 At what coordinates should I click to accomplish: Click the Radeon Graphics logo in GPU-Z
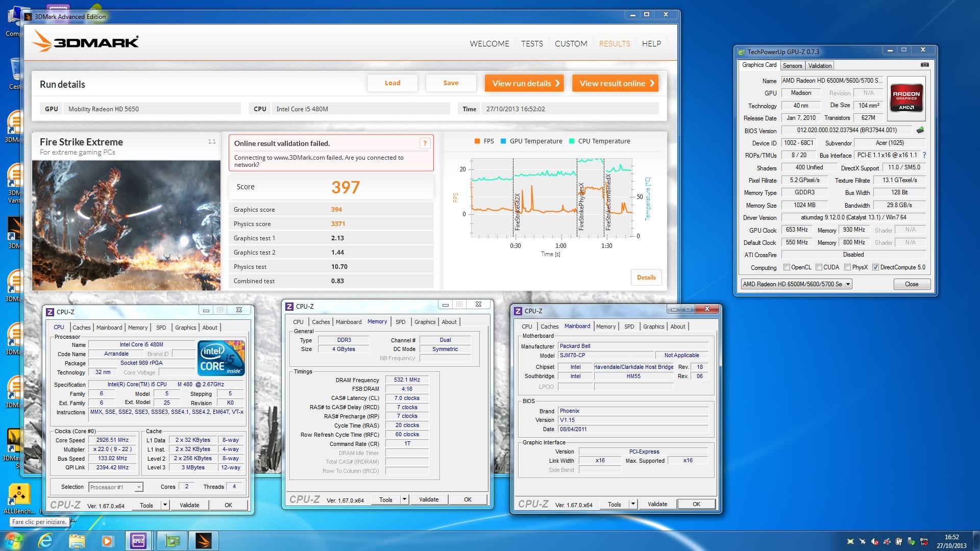(x=906, y=97)
